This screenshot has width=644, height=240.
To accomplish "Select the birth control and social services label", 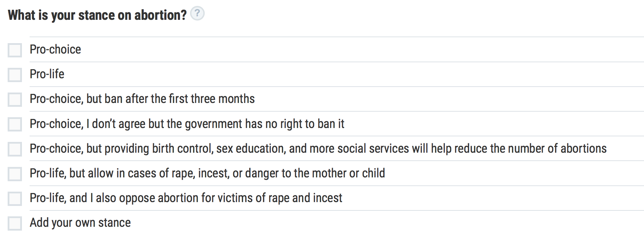I will pyautogui.click(x=318, y=149).
